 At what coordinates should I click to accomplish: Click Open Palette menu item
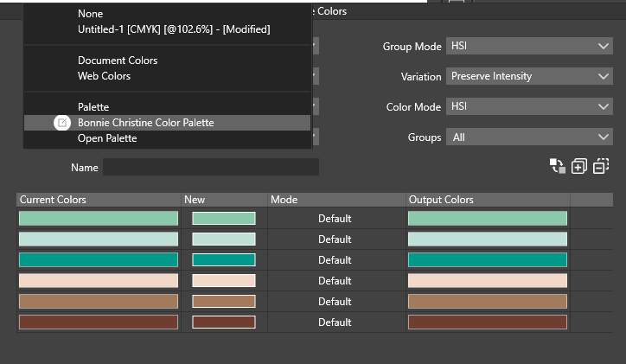(107, 138)
